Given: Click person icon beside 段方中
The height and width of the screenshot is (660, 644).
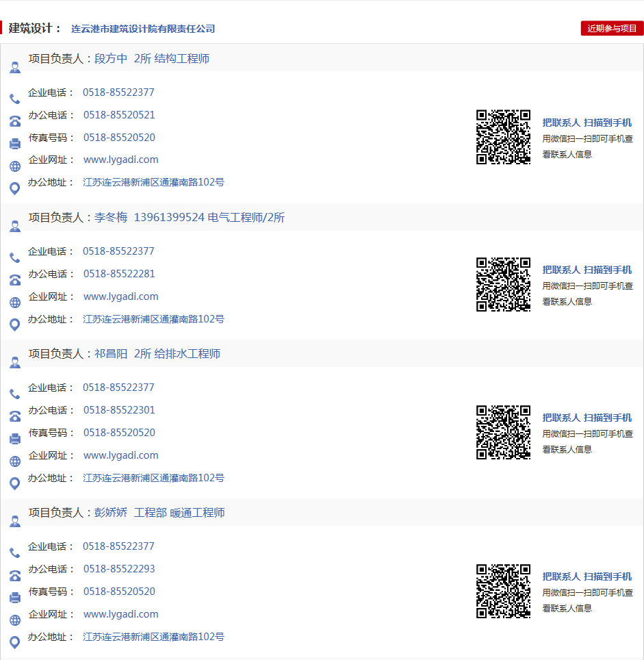Looking at the screenshot, I should tap(15, 67).
